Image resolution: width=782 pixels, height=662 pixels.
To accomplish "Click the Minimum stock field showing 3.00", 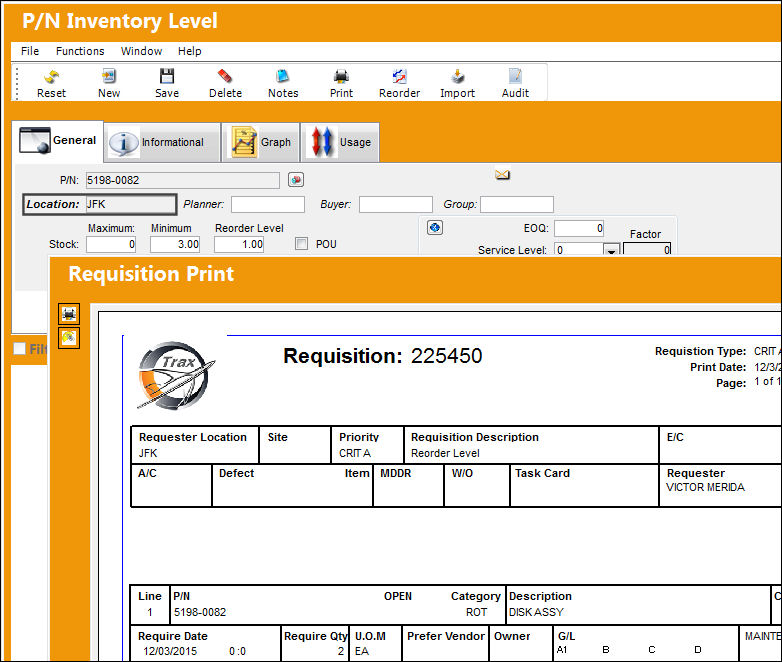I will [x=175, y=244].
